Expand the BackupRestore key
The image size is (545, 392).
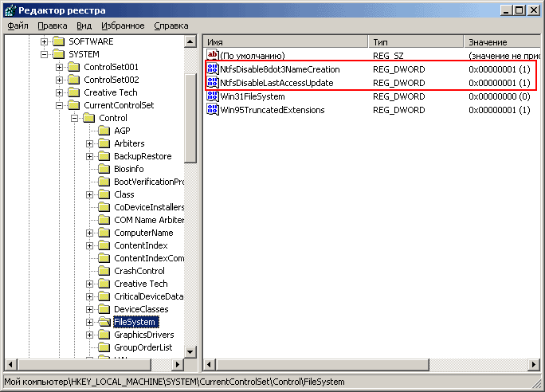pos(90,156)
